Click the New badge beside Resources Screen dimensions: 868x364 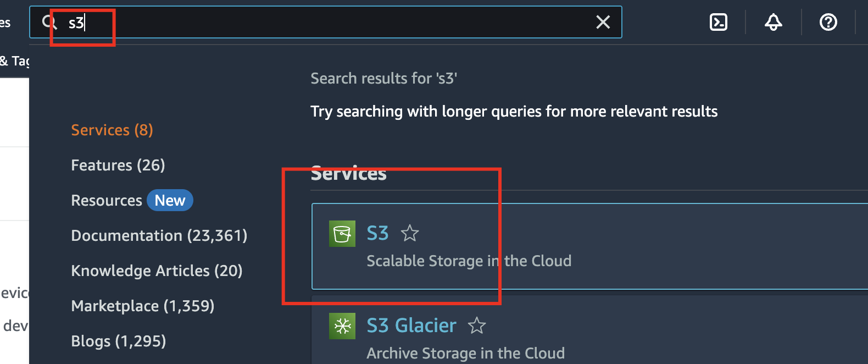click(x=170, y=201)
